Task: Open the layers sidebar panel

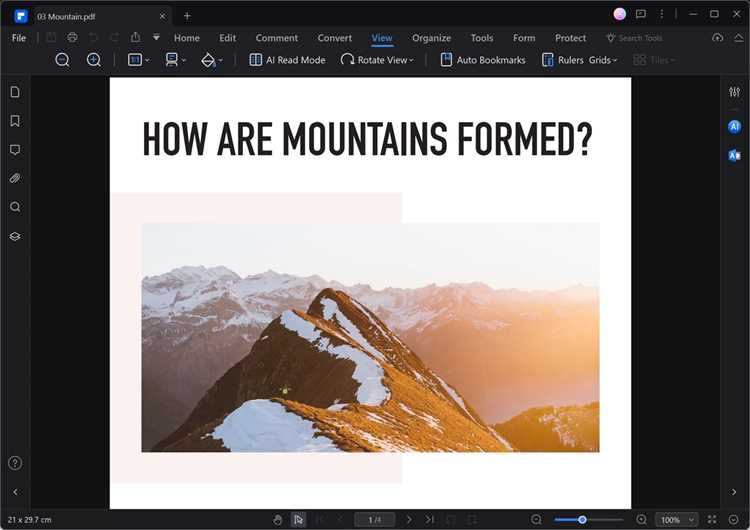Action: point(15,236)
